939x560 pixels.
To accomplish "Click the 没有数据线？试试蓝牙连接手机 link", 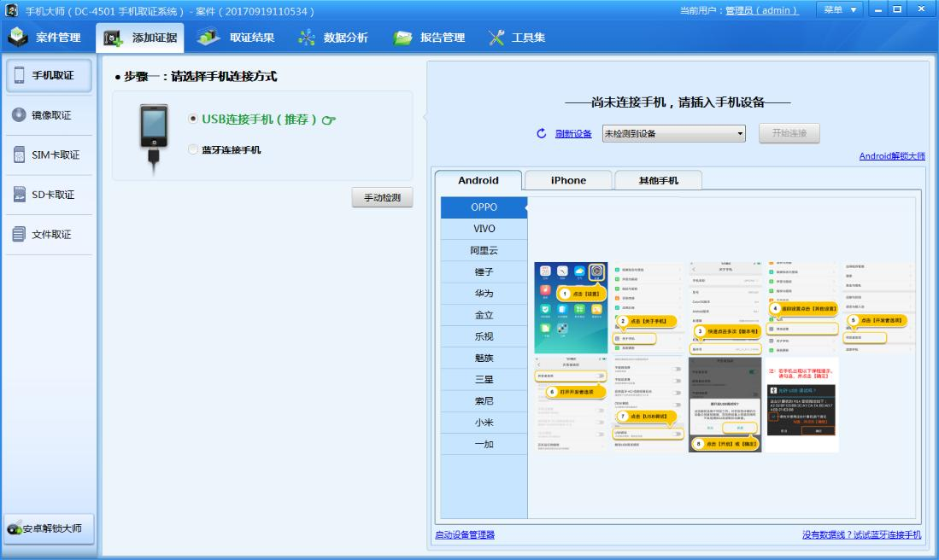I will pyautogui.click(x=862, y=534).
